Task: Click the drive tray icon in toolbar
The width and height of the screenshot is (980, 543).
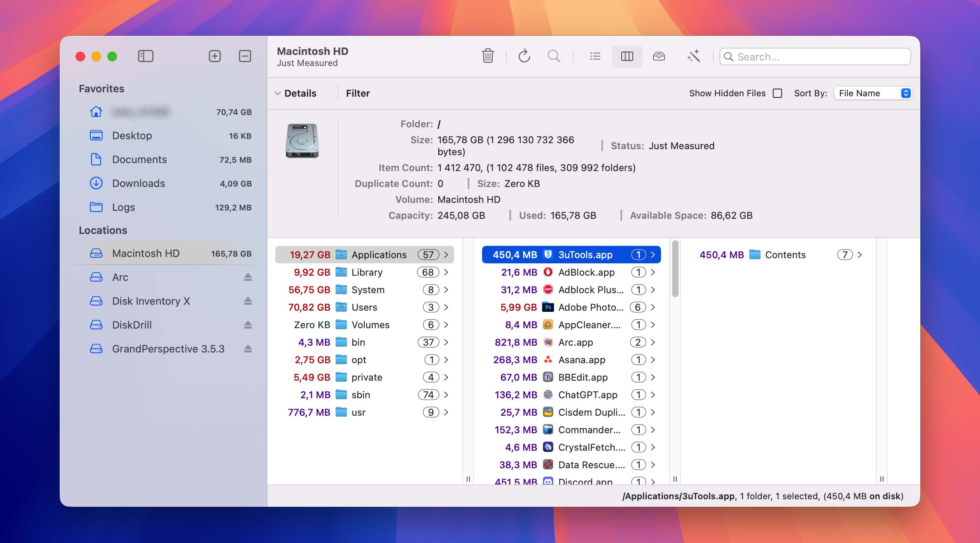Action: 659,56
